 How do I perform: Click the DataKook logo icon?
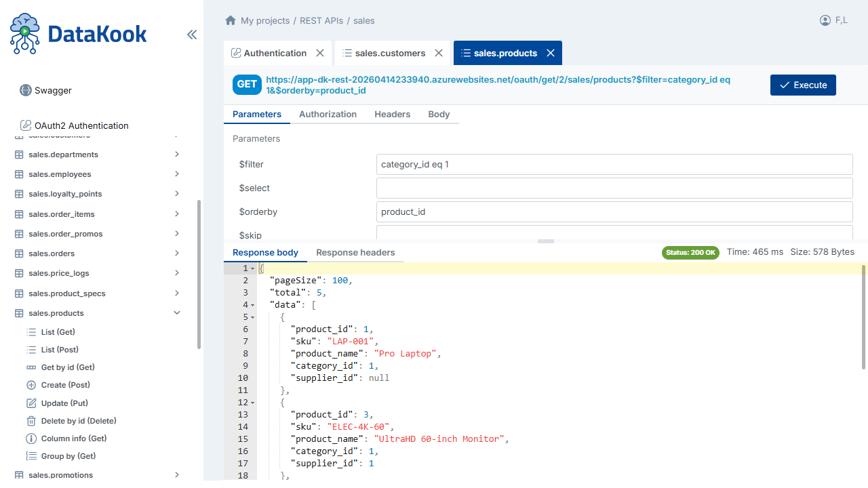pyautogui.click(x=25, y=33)
